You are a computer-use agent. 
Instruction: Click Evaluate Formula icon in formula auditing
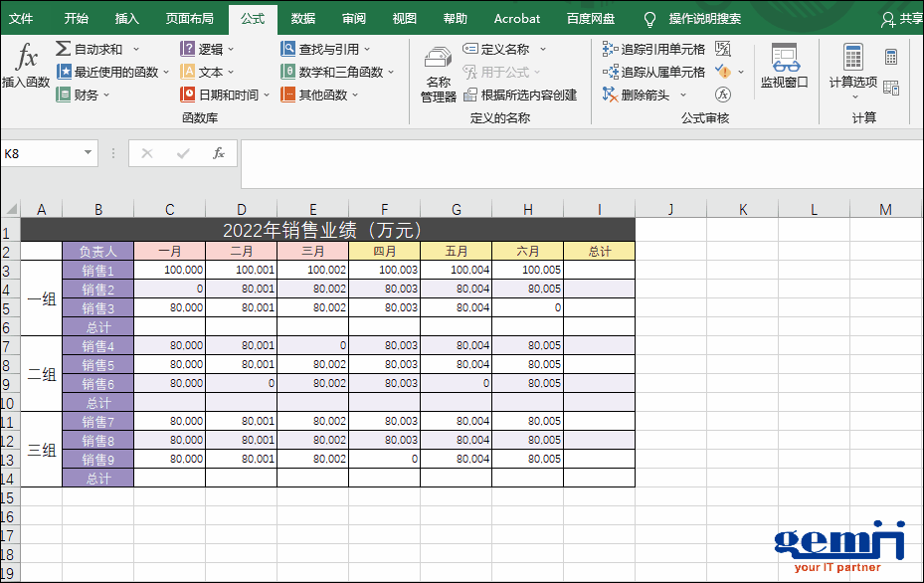723,95
